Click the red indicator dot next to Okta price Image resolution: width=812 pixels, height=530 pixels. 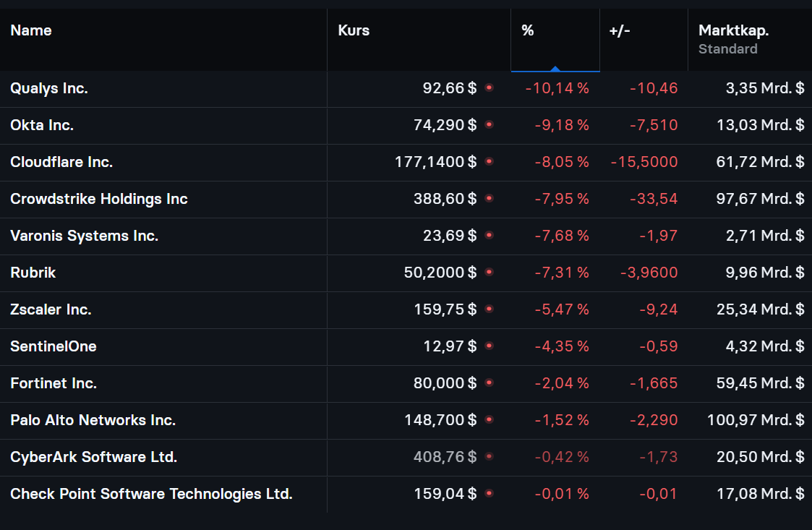coord(489,124)
